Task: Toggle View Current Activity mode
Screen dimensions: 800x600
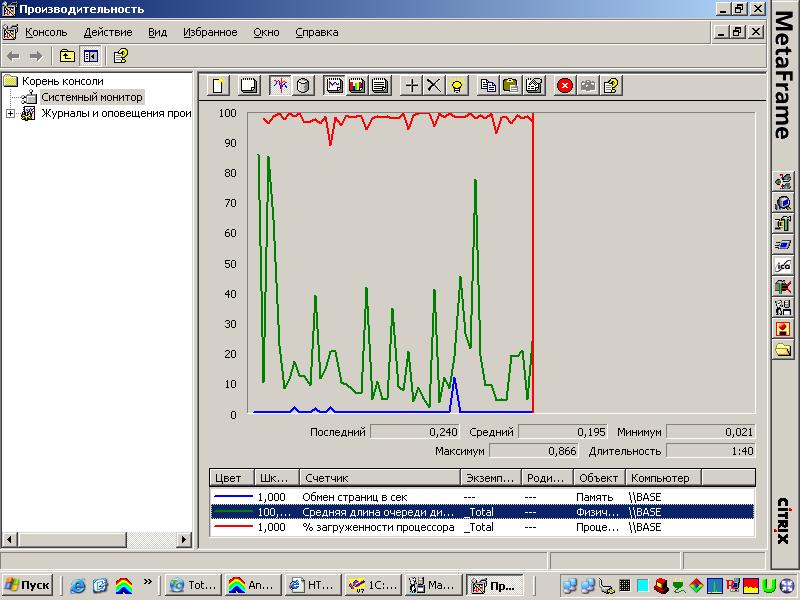Action: point(280,86)
